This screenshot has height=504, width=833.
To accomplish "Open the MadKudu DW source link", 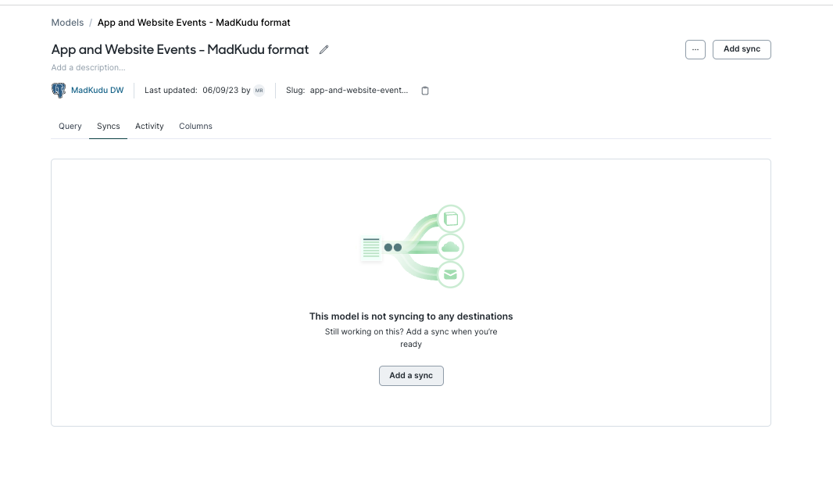I will point(97,91).
